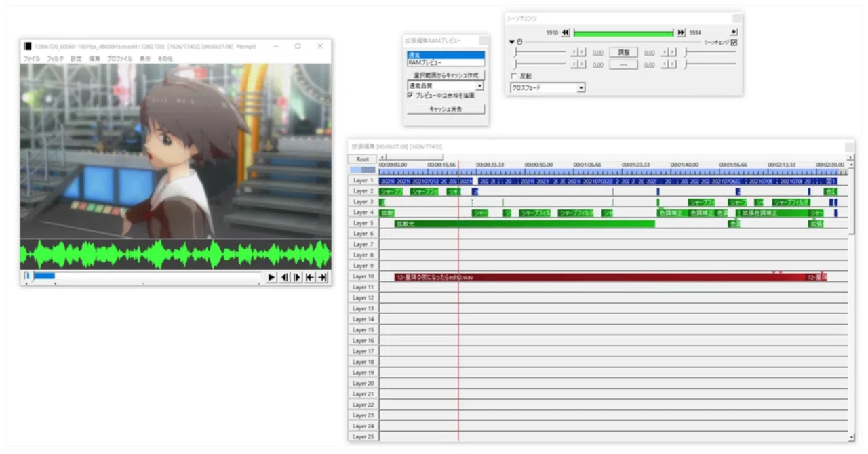Viewport: 868px width, 454px height.
Task: Click timeline horizontal scrollbar right arrow
Action: [x=851, y=157]
